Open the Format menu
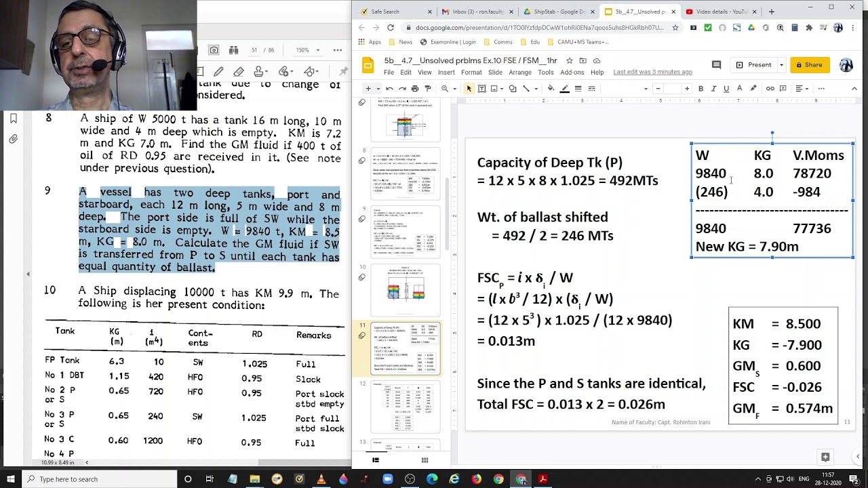The image size is (868, 488). (471, 73)
